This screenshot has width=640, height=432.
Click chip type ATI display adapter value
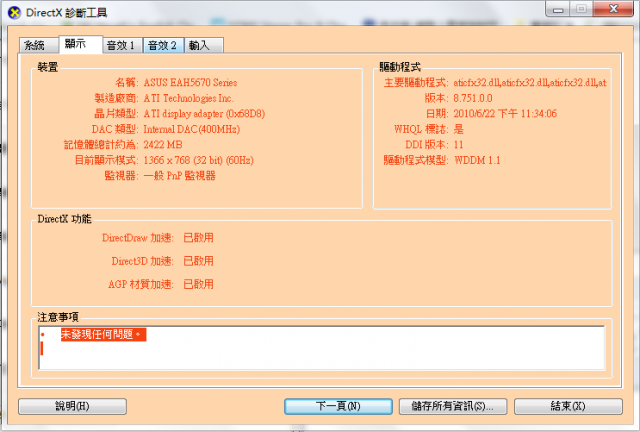coord(204,114)
